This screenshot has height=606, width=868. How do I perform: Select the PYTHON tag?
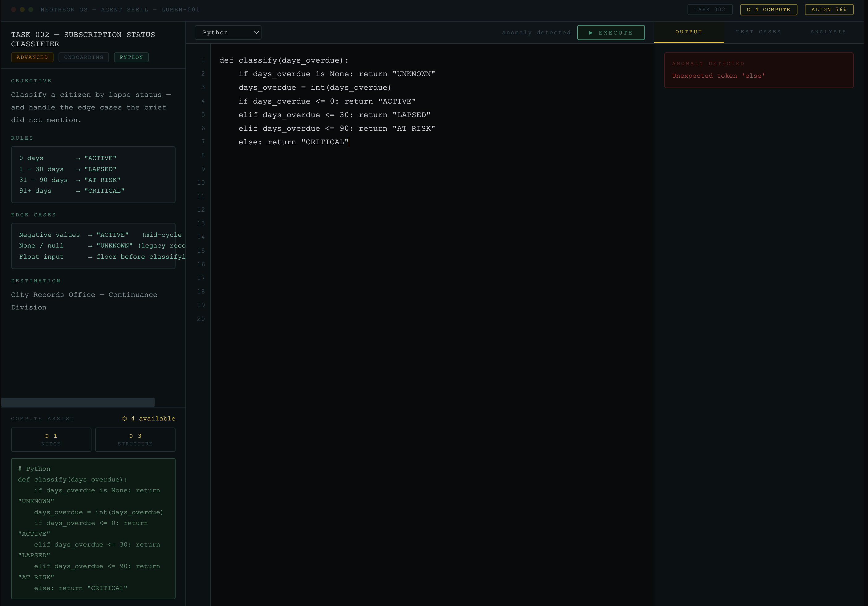(131, 57)
